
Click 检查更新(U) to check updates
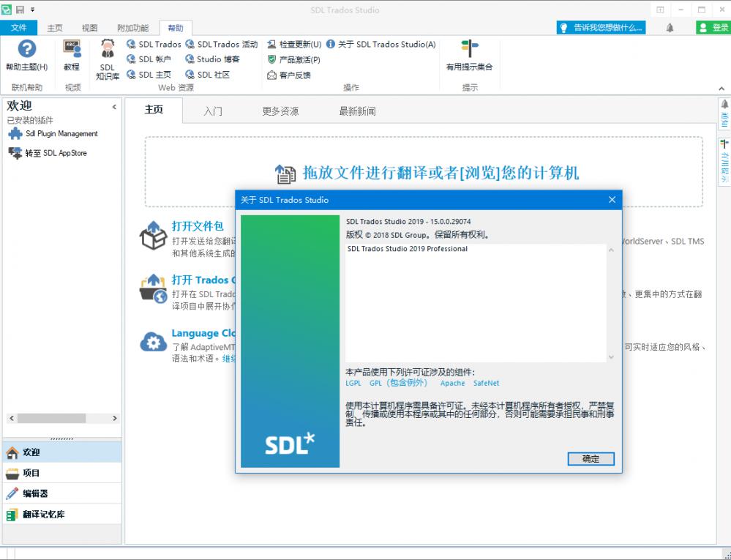tap(294, 45)
